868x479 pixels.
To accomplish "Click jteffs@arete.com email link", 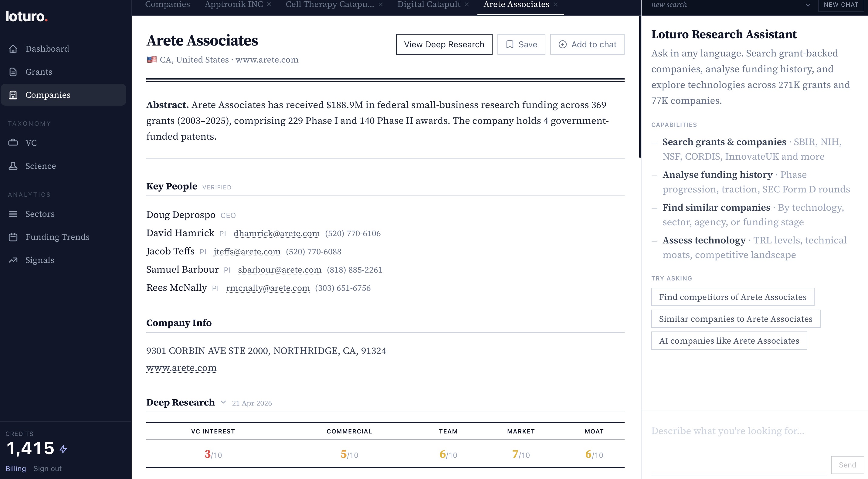I will [x=247, y=251].
